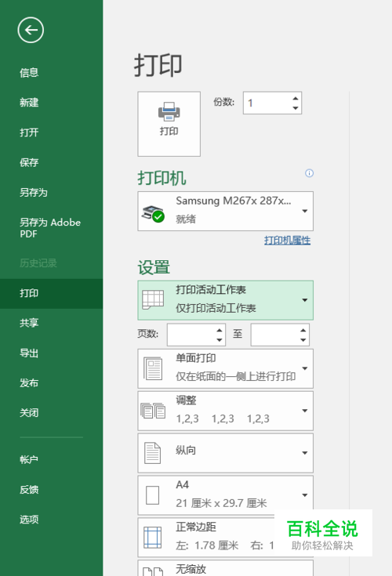This screenshot has width=392, height=576.
Task: Select 打印 in the sidebar
Action: [52, 293]
